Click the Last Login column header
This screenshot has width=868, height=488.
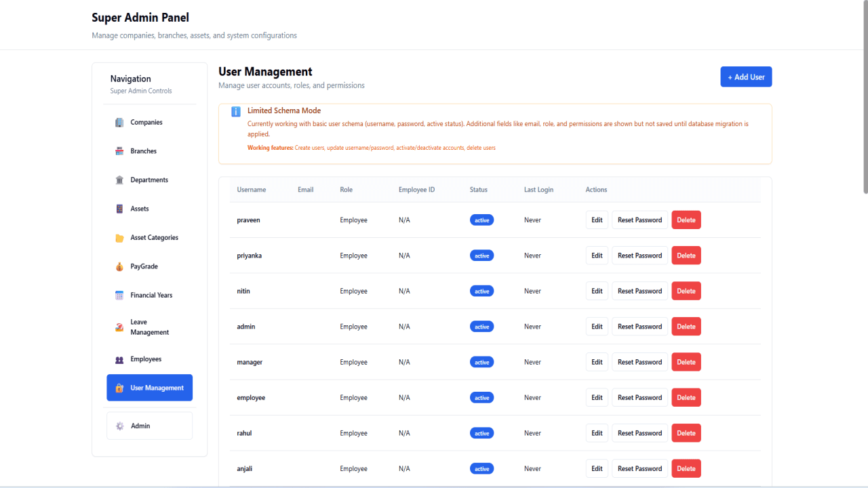(538, 190)
